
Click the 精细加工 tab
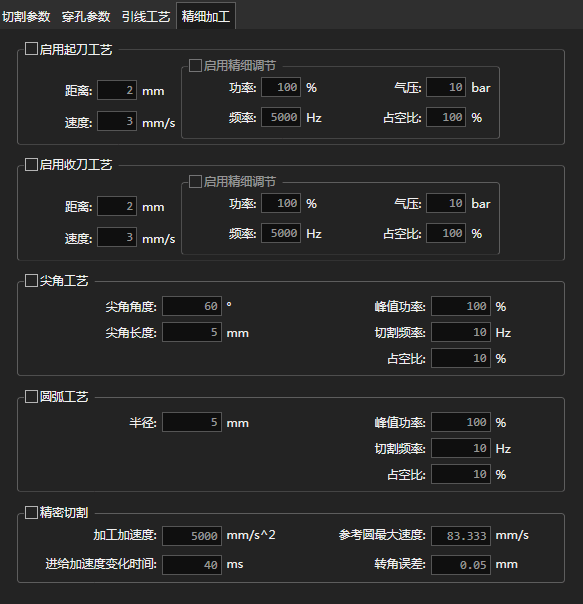click(206, 17)
